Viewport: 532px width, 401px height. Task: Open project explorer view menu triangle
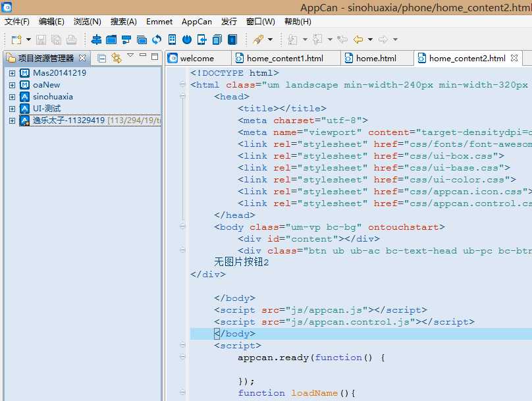(x=130, y=55)
